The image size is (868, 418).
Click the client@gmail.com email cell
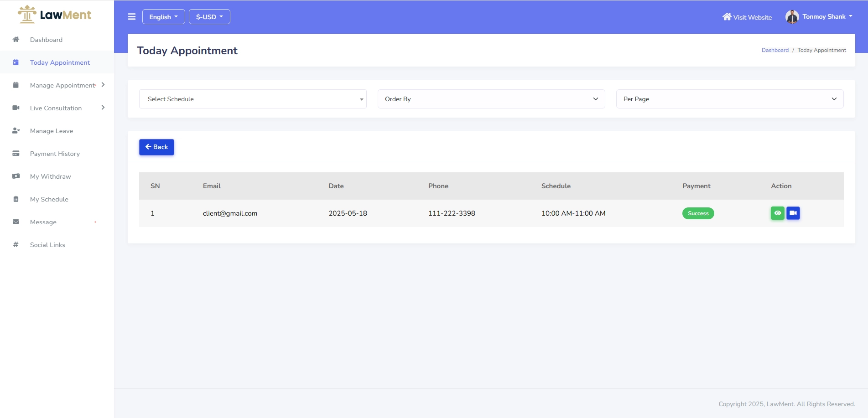point(230,213)
